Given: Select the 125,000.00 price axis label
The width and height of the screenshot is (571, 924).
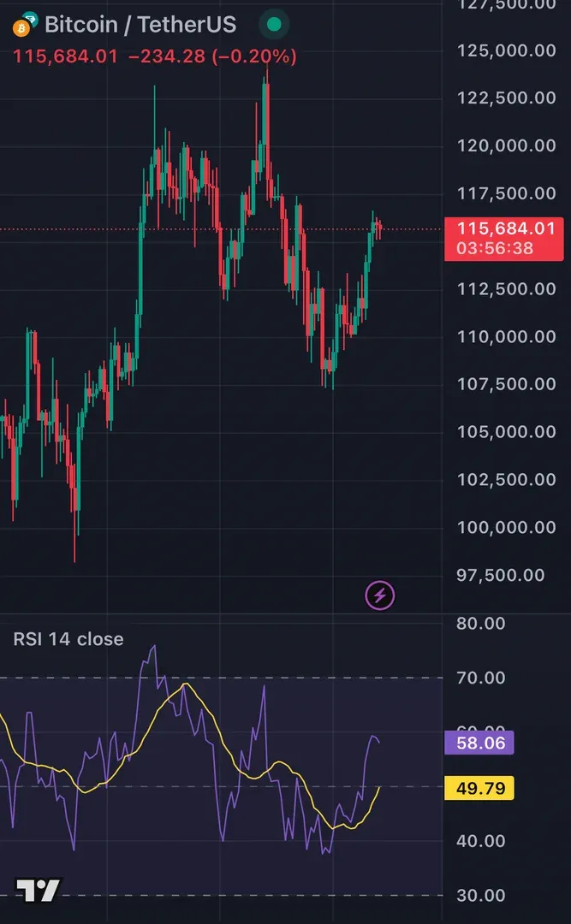Looking at the screenshot, I should [x=506, y=50].
